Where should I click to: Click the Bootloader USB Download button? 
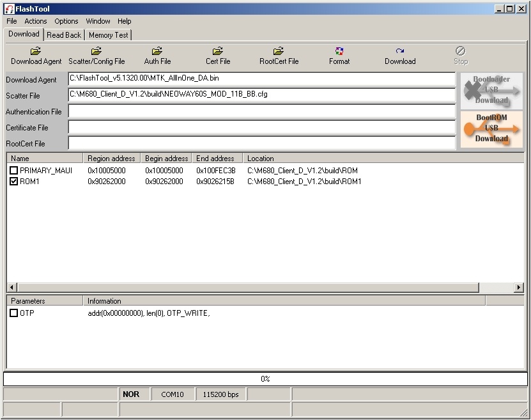point(491,91)
